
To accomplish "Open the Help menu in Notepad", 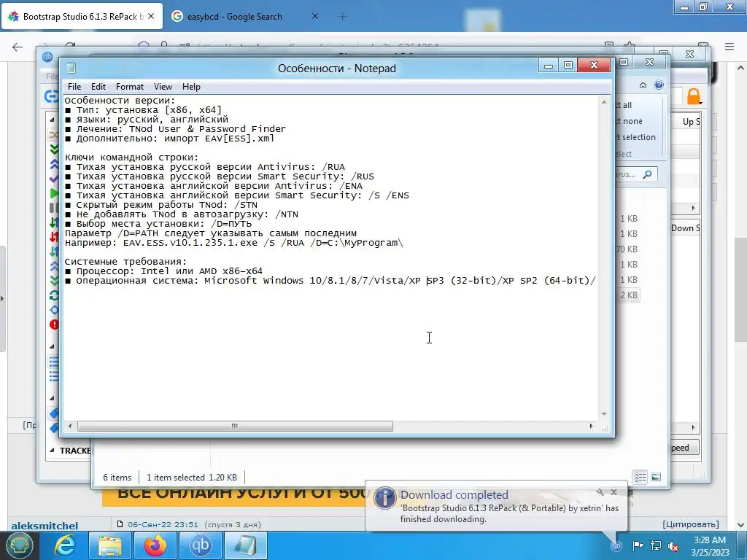I will pyautogui.click(x=191, y=87).
